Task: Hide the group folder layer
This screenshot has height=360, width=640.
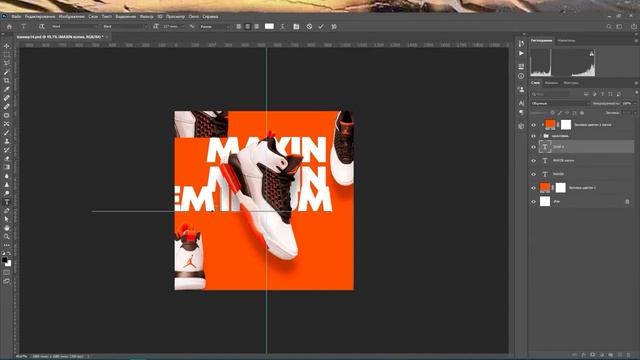Action: [533, 136]
